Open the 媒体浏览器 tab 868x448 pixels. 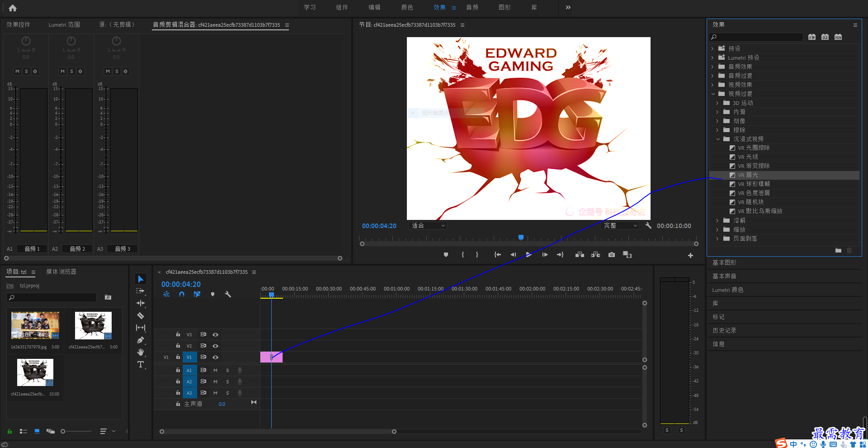(61, 272)
